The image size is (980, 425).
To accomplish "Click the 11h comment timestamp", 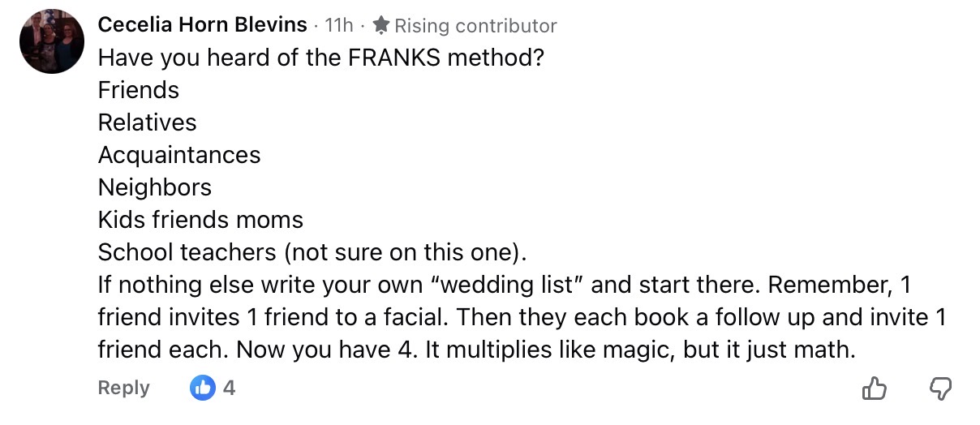I will click(338, 25).
